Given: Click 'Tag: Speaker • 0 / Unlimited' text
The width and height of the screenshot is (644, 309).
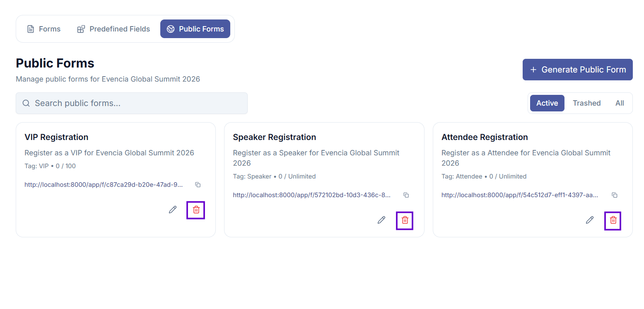Looking at the screenshot, I should (x=274, y=176).
